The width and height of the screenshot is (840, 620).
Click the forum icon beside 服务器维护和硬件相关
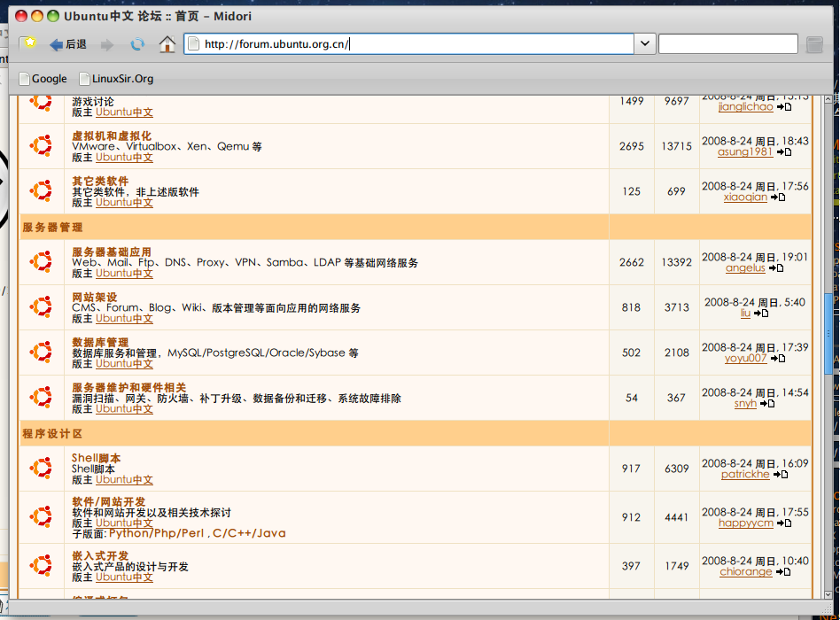(42, 398)
